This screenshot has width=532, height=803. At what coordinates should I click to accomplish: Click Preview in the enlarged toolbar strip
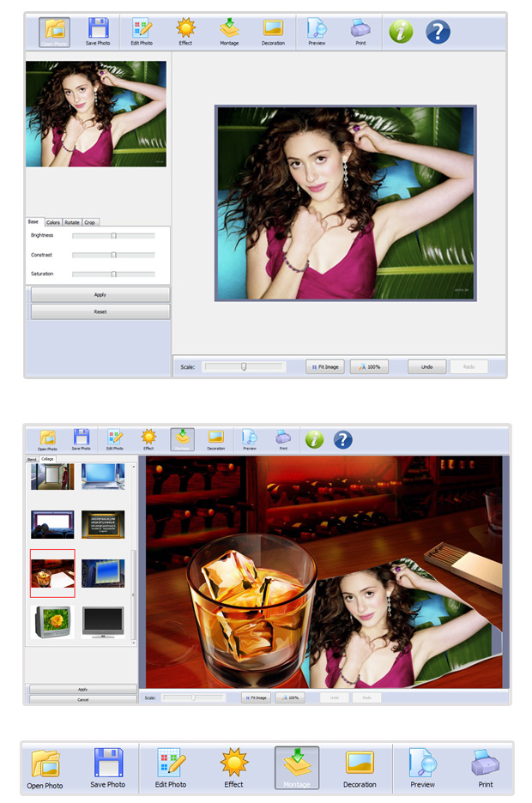(x=422, y=769)
